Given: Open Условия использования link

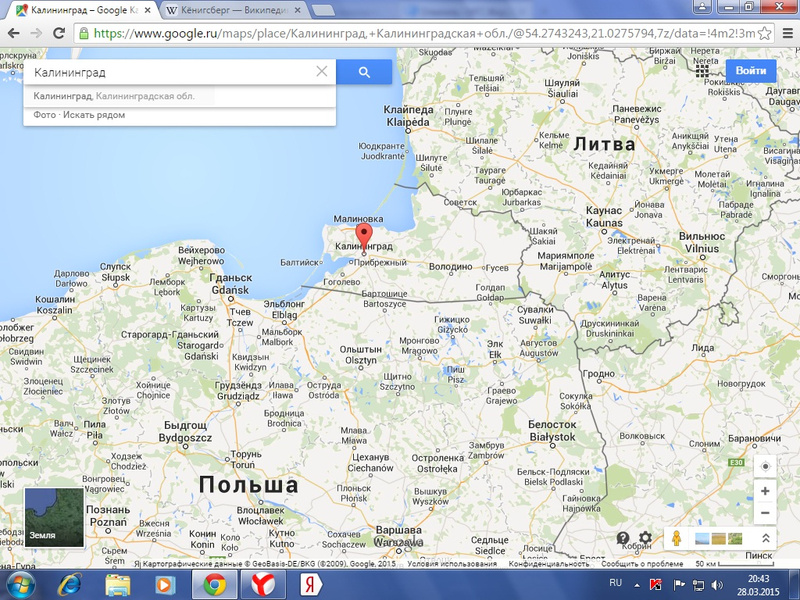Looking at the screenshot, I should [x=452, y=564].
